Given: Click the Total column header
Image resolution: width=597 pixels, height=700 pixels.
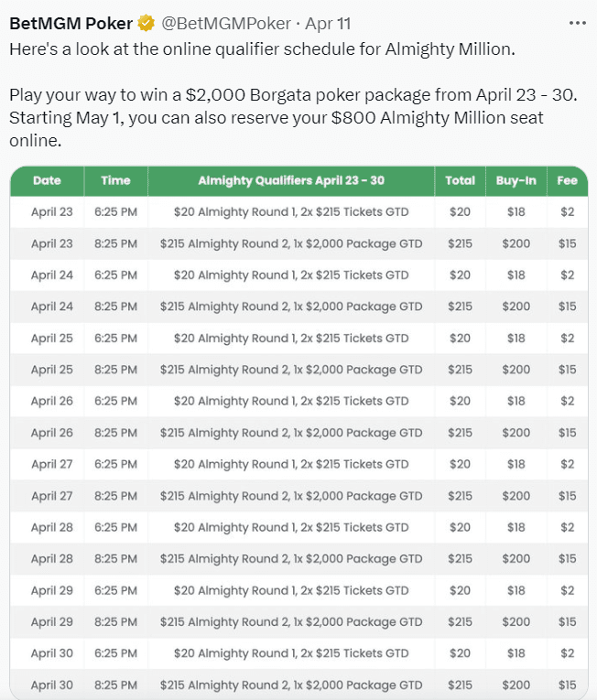Looking at the screenshot, I should pos(460,181).
